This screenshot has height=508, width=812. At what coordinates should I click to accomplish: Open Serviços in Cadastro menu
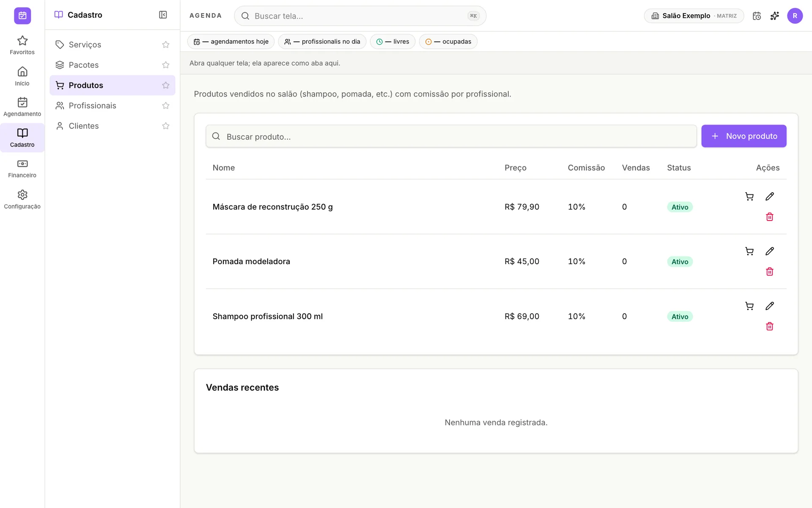coord(112,44)
